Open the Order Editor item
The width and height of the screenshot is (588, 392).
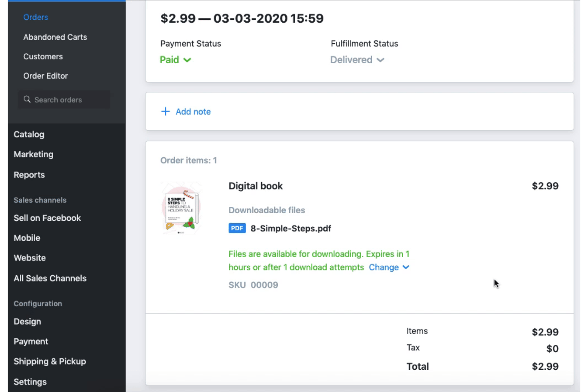click(x=45, y=76)
